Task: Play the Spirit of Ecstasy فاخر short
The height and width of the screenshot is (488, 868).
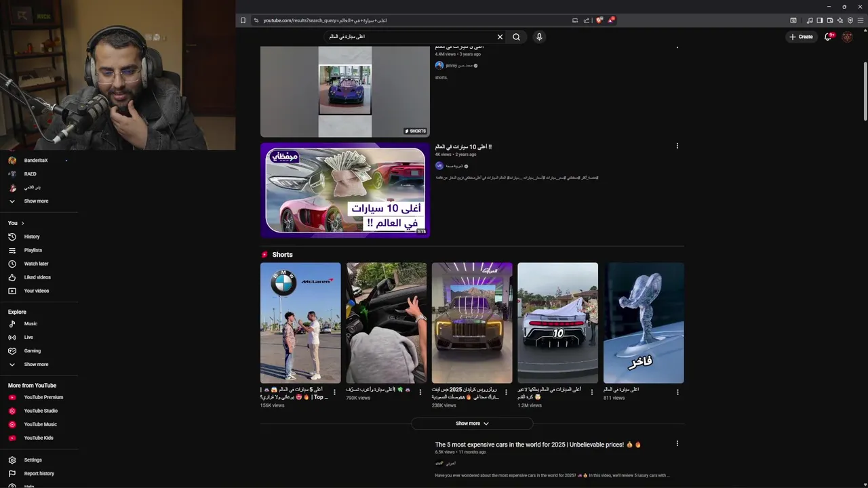Action: tap(644, 323)
